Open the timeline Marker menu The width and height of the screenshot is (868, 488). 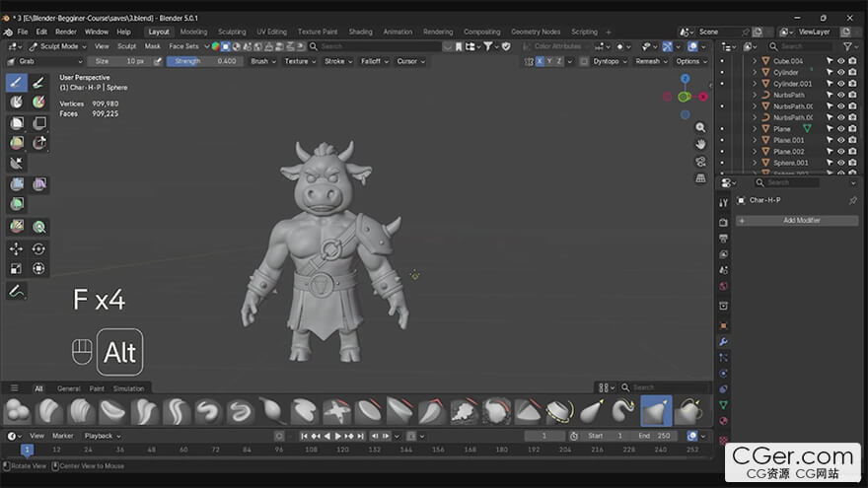(x=62, y=436)
